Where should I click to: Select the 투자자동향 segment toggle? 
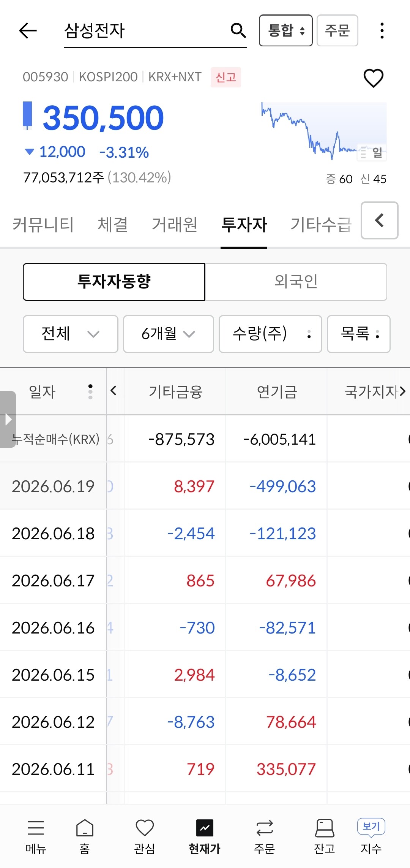[x=114, y=282]
